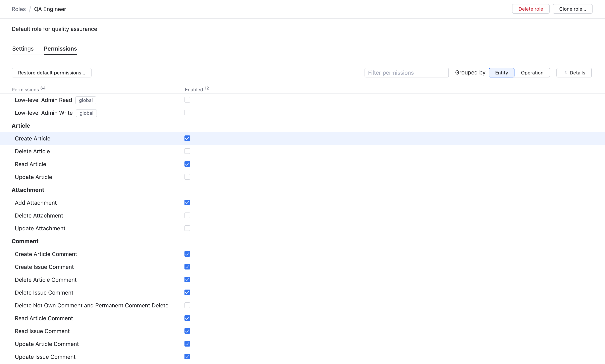Click the Delete role button
The width and height of the screenshot is (605, 364).
pos(530,9)
